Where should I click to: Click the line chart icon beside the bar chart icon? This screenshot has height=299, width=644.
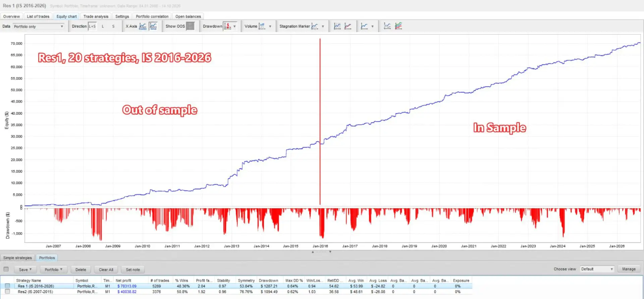coord(348,26)
